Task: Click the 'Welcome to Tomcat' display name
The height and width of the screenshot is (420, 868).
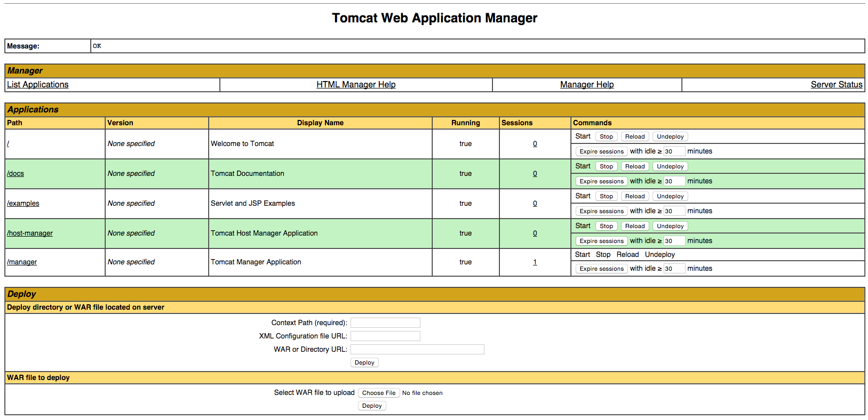Action: point(242,144)
